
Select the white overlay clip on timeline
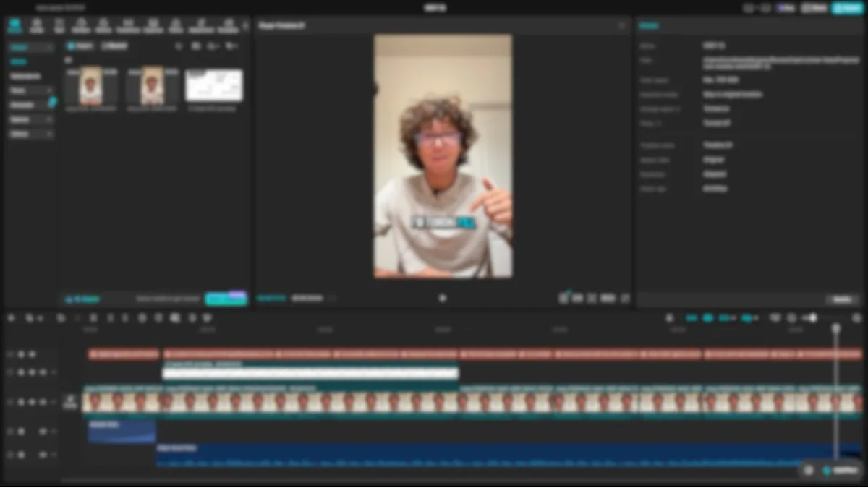[310, 372]
